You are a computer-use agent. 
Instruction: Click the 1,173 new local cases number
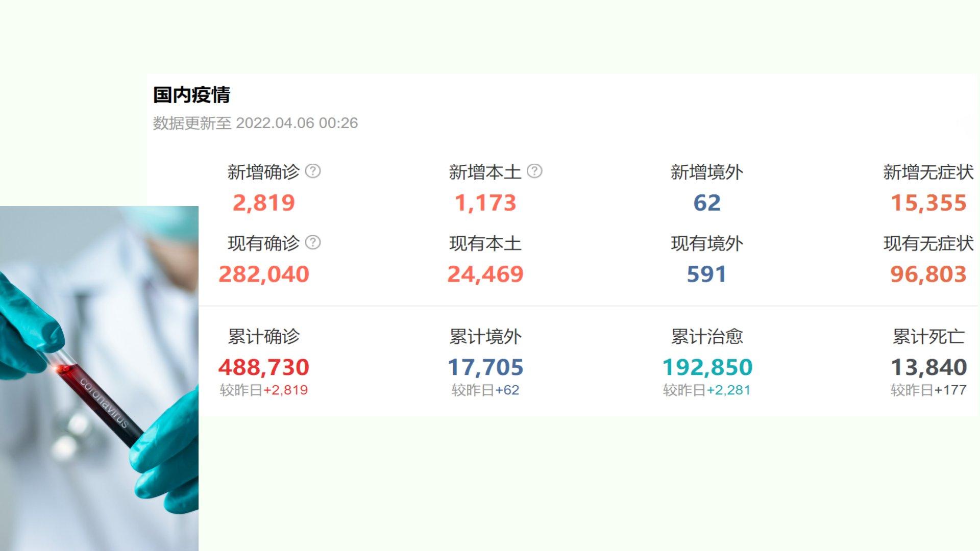485,203
